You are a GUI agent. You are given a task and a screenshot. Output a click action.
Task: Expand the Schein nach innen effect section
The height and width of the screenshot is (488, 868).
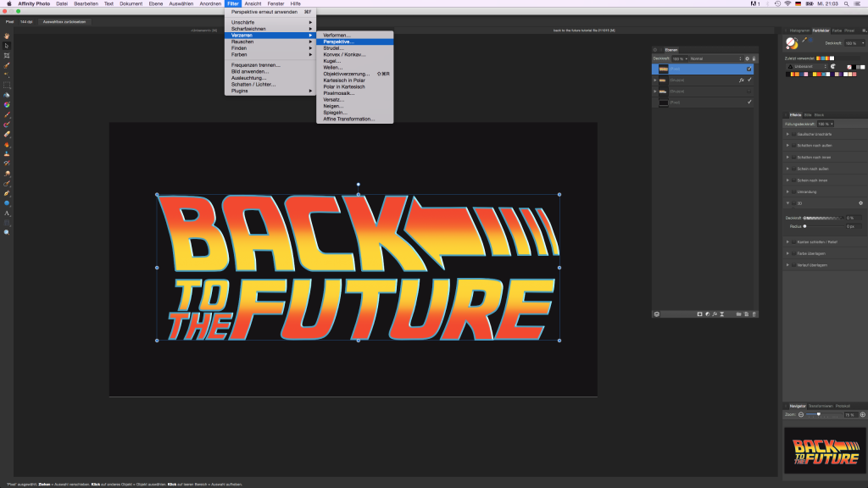pos(787,180)
